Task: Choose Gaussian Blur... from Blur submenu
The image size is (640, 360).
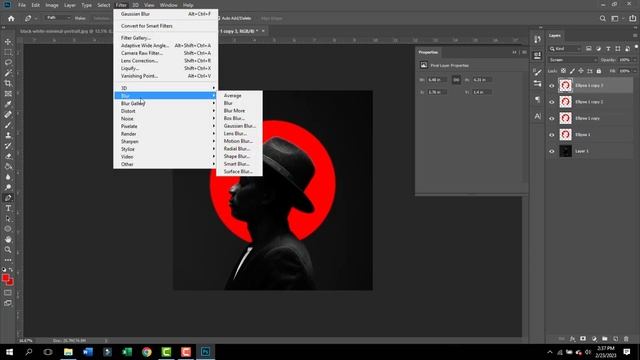Action: click(239, 126)
